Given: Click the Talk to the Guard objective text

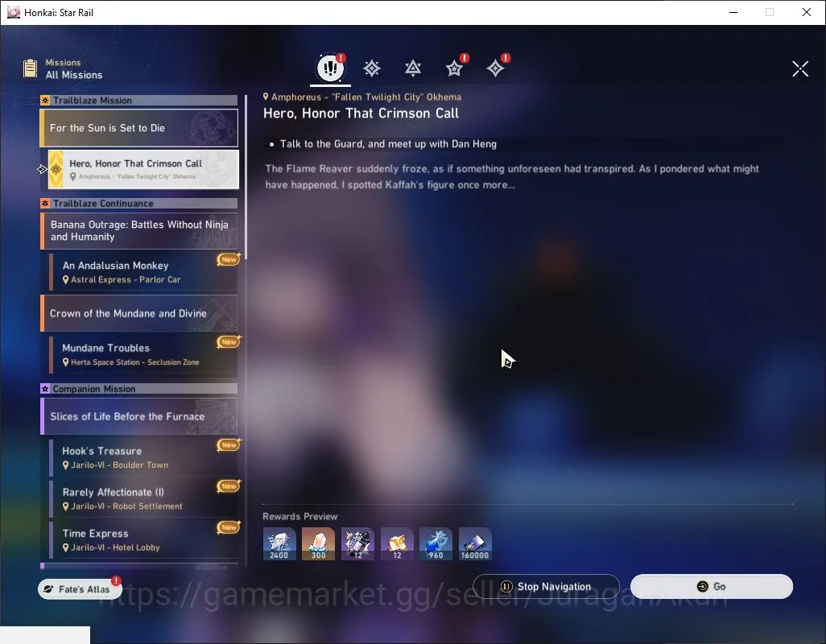Looking at the screenshot, I should pos(388,144).
